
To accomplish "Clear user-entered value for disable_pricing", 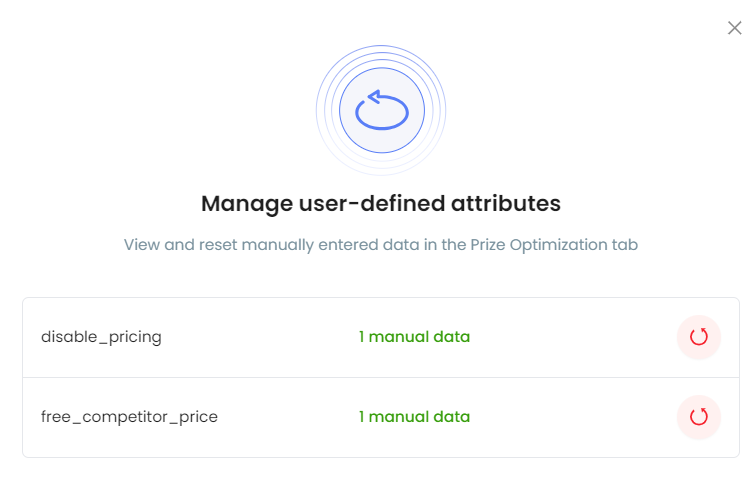I will point(699,337).
